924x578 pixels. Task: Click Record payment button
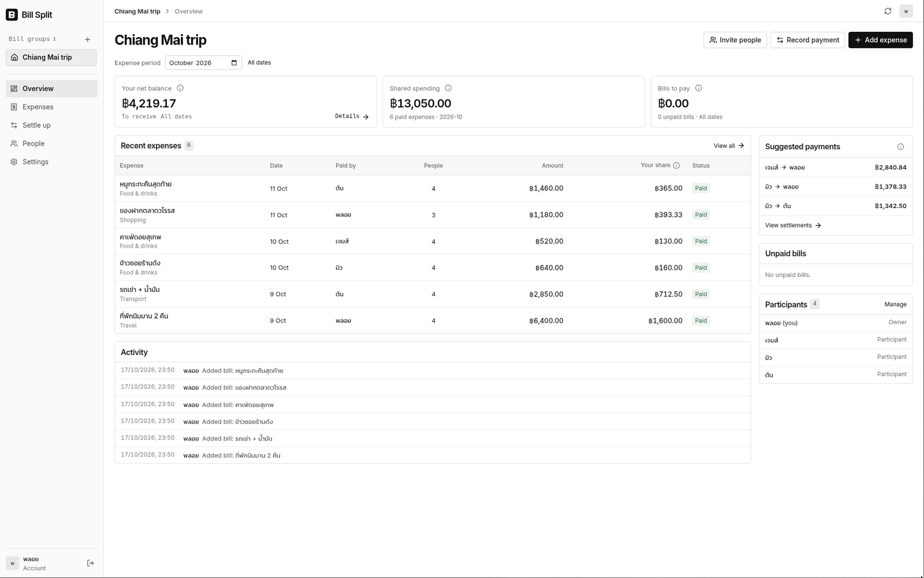pos(807,40)
